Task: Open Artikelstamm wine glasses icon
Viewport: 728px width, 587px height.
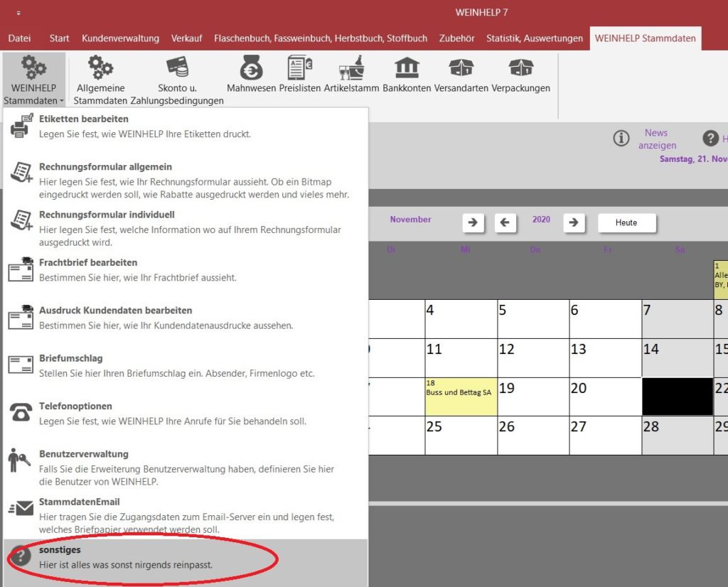Action: click(351, 69)
